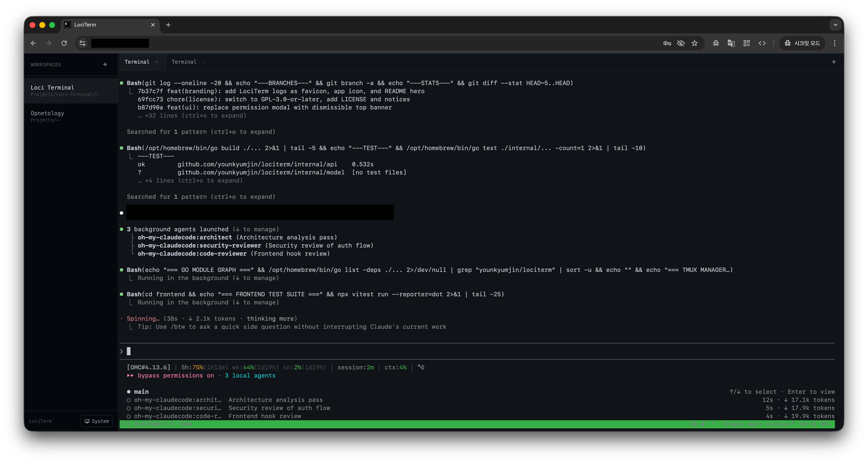The width and height of the screenshot is (868, 463).
Task: Click commit b87d90a log line
Action: tap(264, 107)
